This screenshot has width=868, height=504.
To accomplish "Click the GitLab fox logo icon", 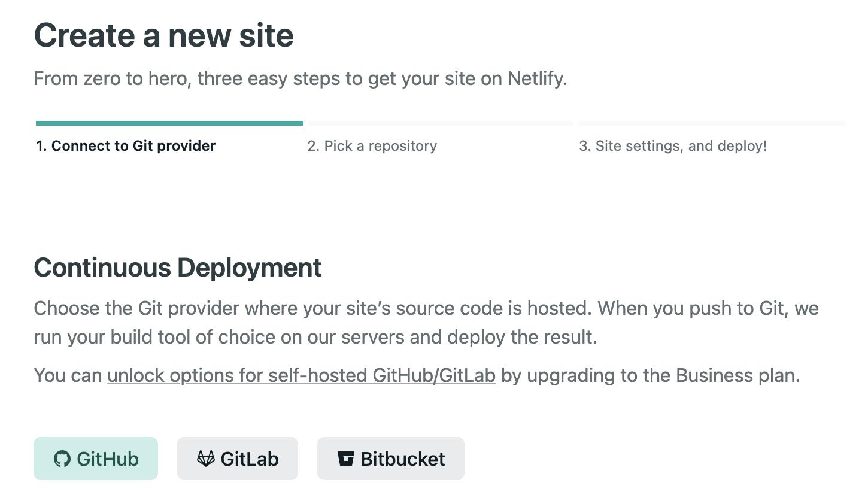I will click(206, 459).
